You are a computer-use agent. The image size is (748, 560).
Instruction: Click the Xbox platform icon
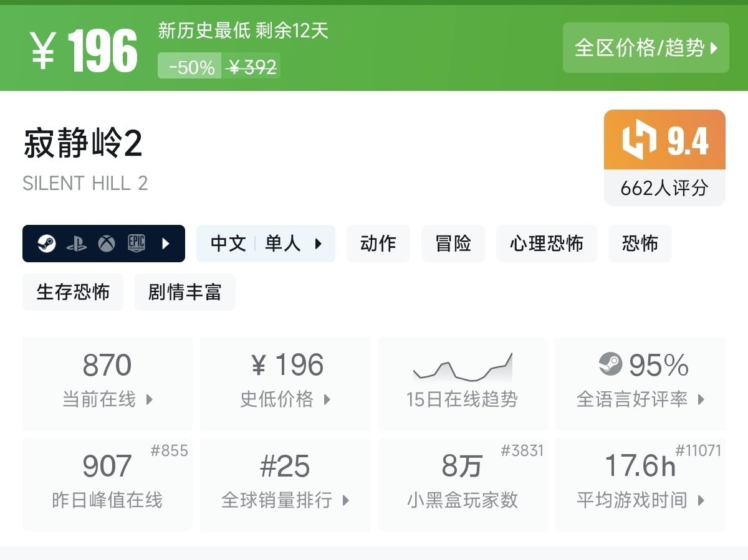click(107, 244)
